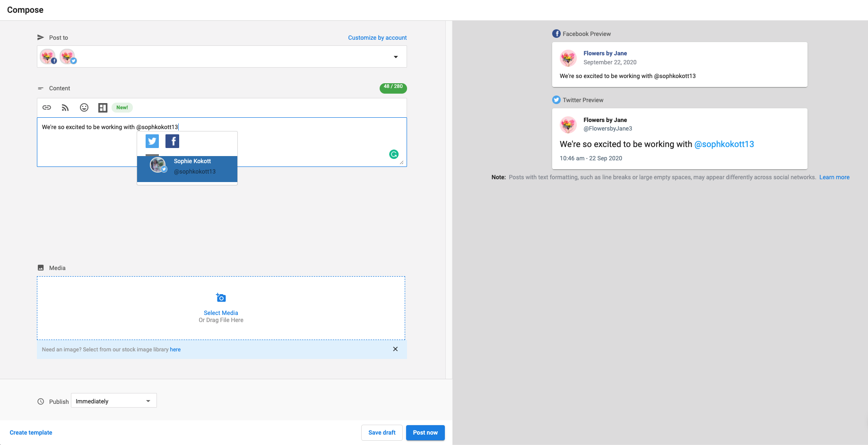Click Flowers by Jane avatar in Twitter preview
The width and height of the screenshot is (868, 445).
(568, 124)
